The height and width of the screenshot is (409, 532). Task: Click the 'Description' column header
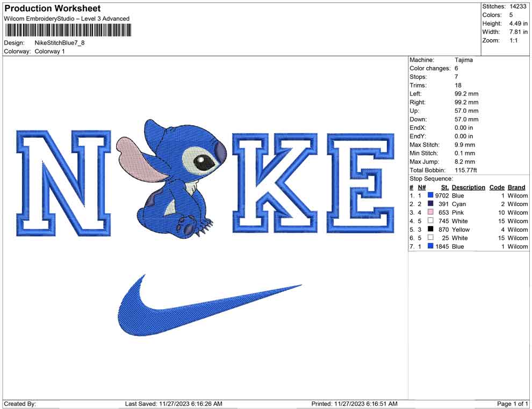(x=469, y=187)
